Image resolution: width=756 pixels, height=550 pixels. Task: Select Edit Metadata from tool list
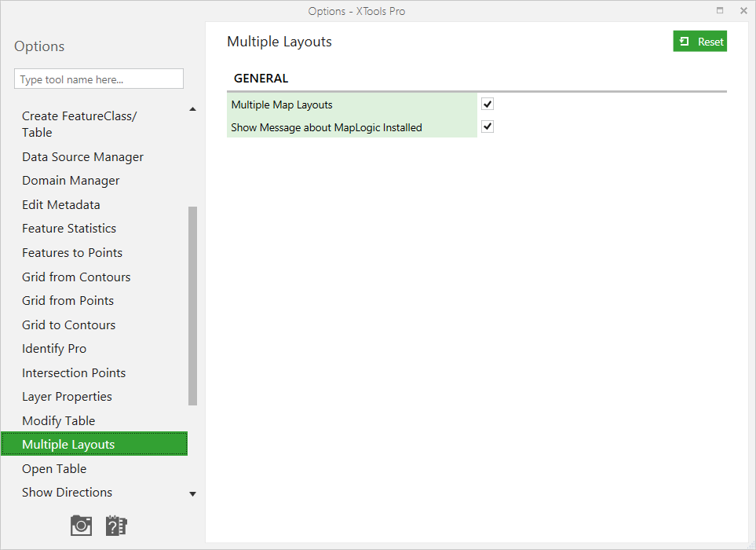tap(60, 204)
